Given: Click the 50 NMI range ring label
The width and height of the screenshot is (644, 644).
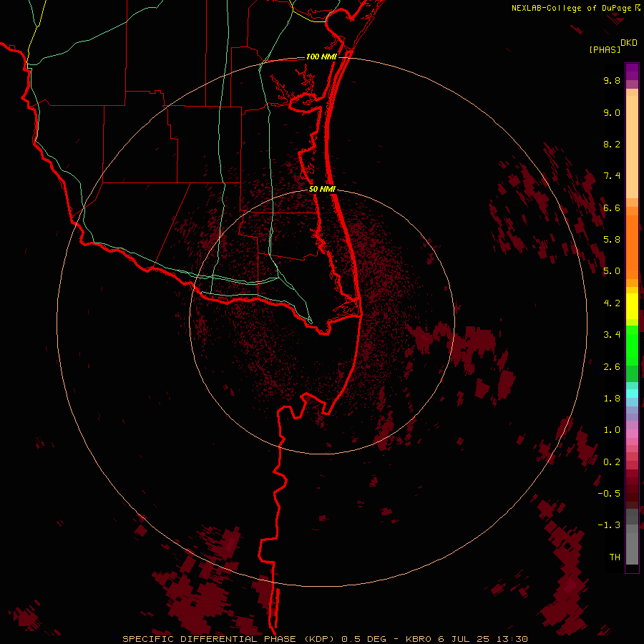Looking at the screenshot, I should point(323,189).
